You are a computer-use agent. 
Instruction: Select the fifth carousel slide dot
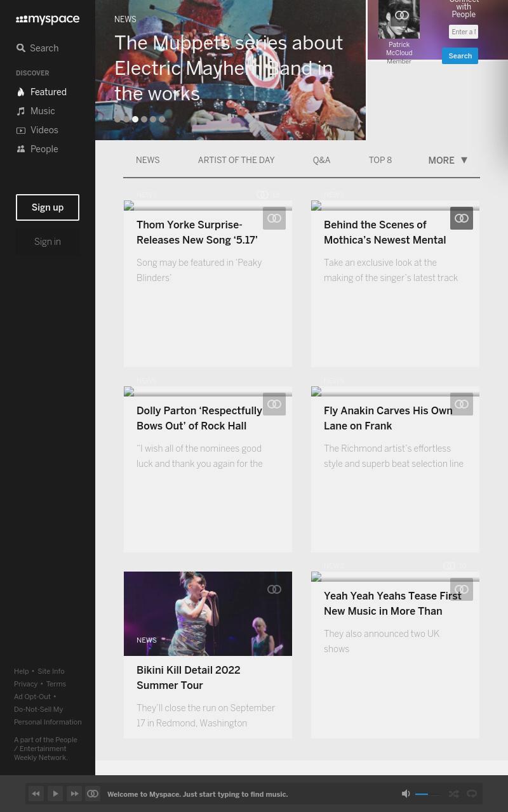click(x=153, y=119)
